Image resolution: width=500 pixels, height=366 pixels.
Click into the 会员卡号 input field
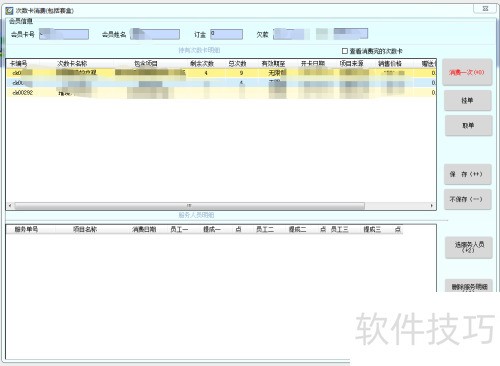64,34
